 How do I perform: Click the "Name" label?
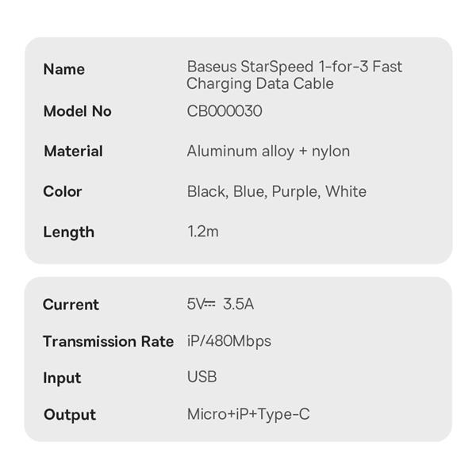pos(63,69)
